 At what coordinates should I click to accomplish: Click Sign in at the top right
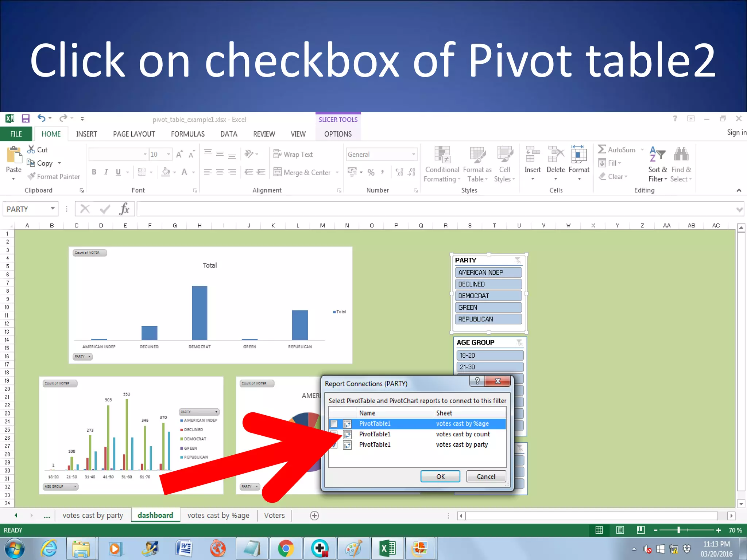click(x=736, y=132)
